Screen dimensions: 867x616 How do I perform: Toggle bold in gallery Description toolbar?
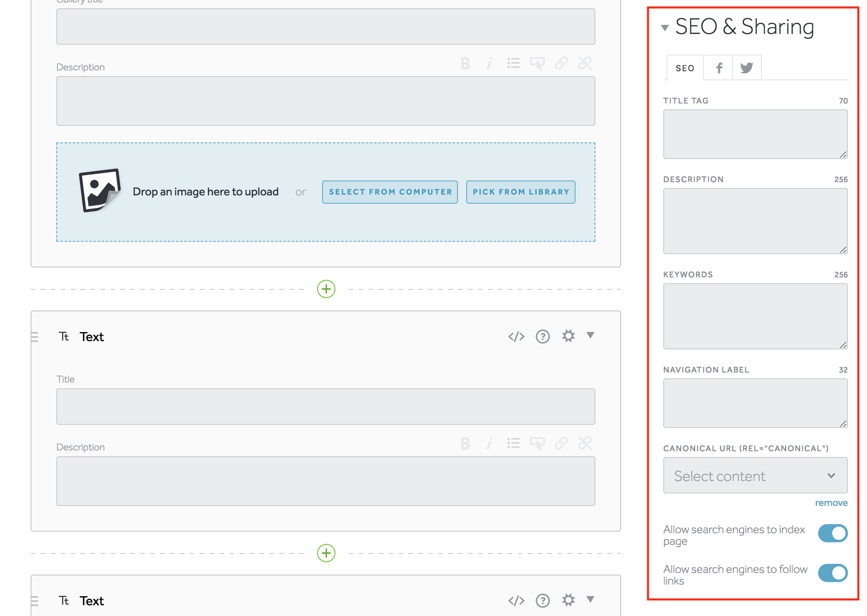tap(465, 63)
